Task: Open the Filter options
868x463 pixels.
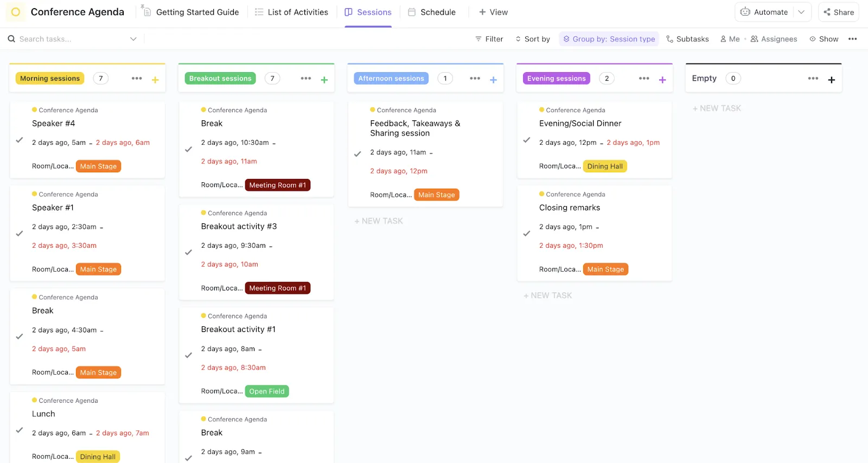Action: tap(489, 39)
